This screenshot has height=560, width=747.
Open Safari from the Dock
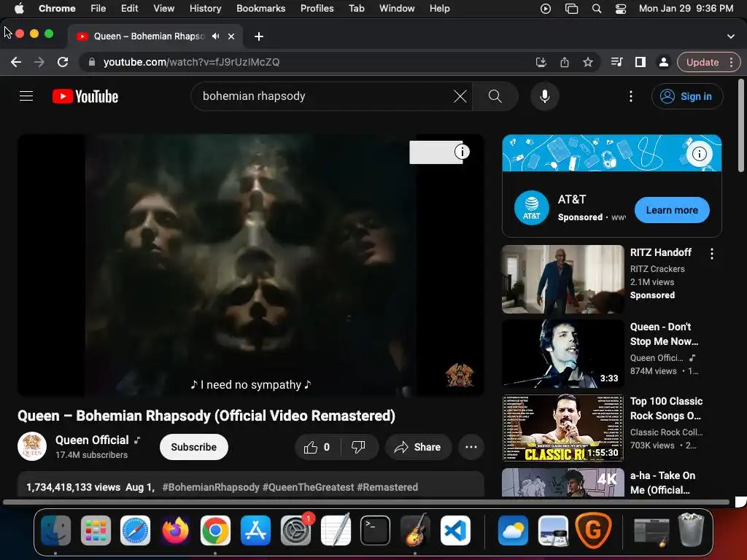pos(135,530)
